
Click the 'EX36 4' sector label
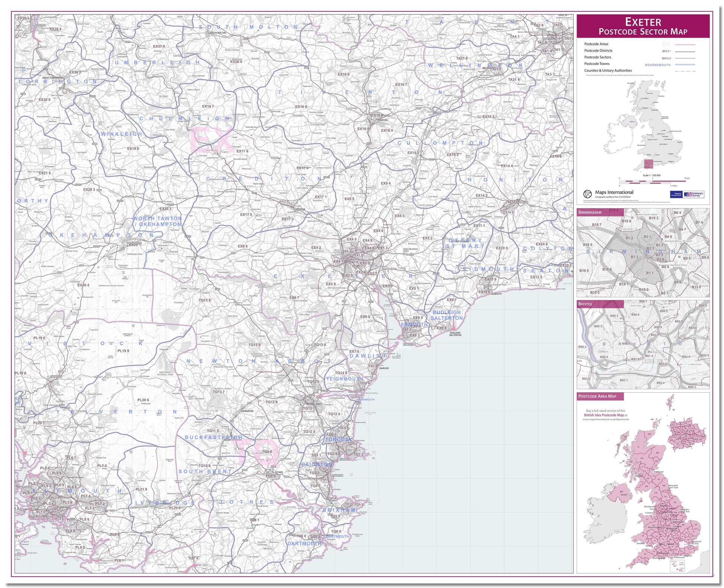click(236, 62)
